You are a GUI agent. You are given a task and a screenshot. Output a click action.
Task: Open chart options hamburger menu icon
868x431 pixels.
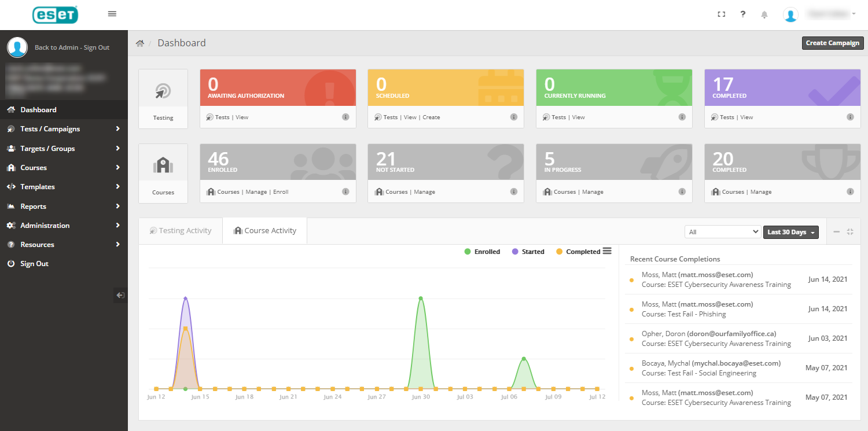(x=607, y=251)
